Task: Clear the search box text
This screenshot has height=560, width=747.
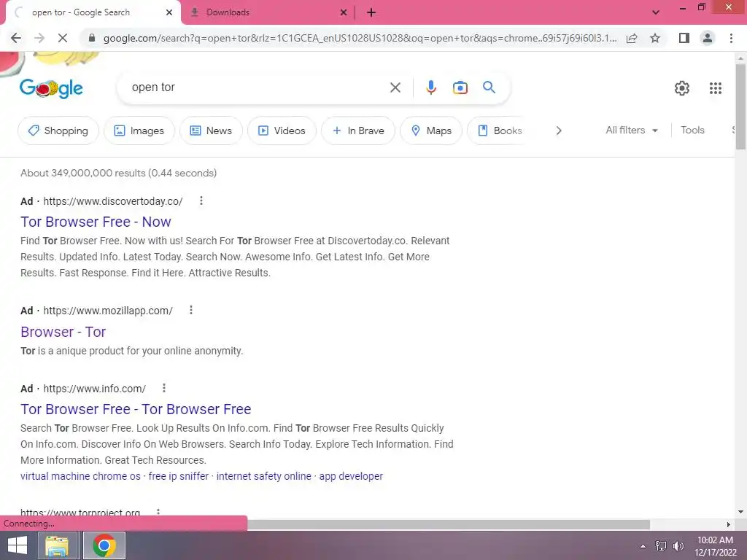Action: (x=395, y=87)
